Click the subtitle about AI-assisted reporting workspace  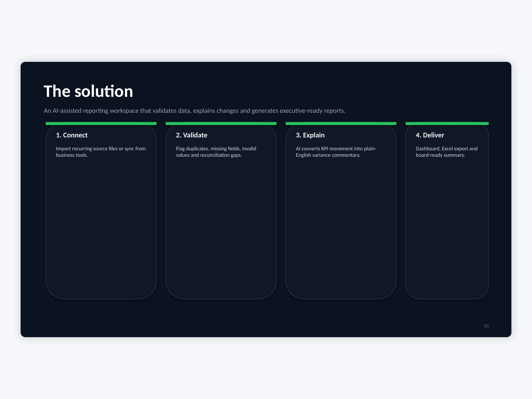tap(195, 111)
